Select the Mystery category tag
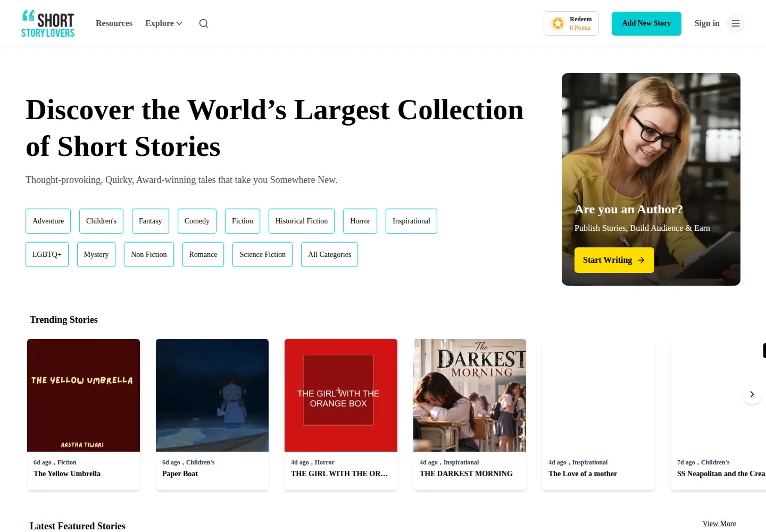Image resolution: width=766 pixels, height=532 pixels. click(x=96, y=254)
